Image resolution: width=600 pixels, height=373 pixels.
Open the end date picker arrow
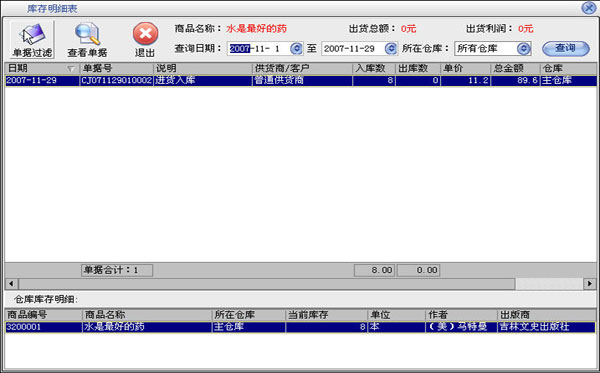391,49
